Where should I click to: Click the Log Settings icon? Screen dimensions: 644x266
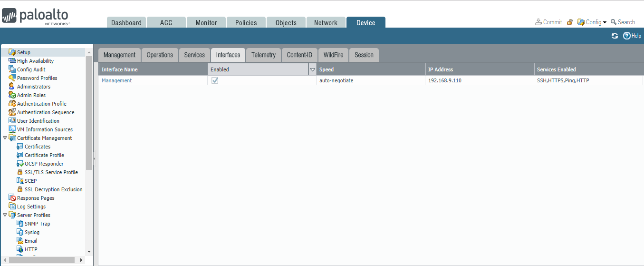12,207
